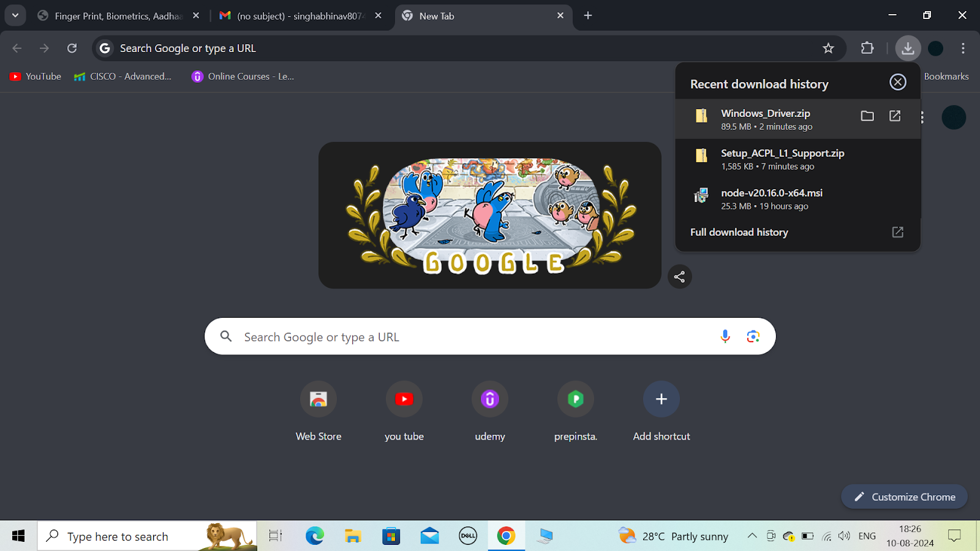The image size is (980, 551).
Task: Show hidden system tray icons
Action: (752, 536)
